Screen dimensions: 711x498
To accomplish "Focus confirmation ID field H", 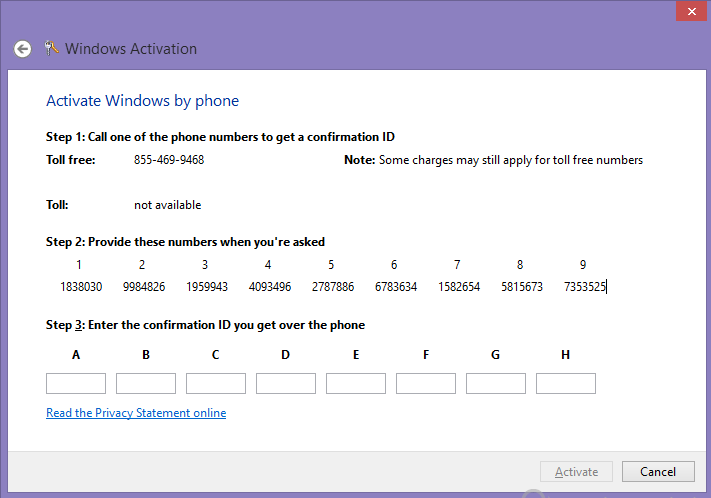I will click(566, 384).
